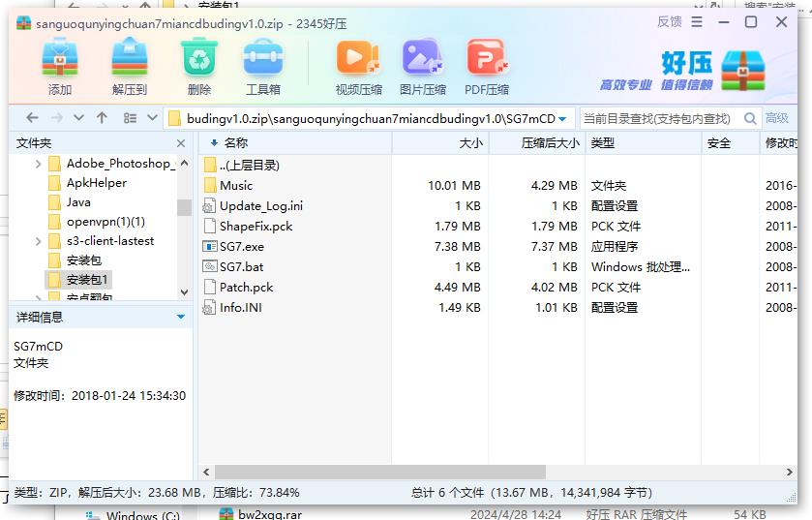Click horizontal scrollbar right arrow

click(789, 472)
